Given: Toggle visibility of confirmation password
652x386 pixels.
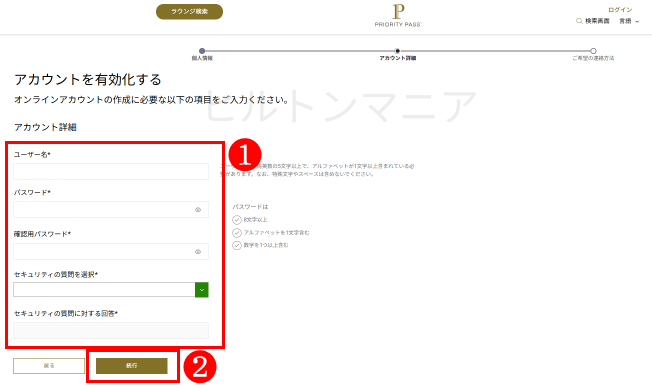Looking at the screenshot, I should (x=198, y=252).
